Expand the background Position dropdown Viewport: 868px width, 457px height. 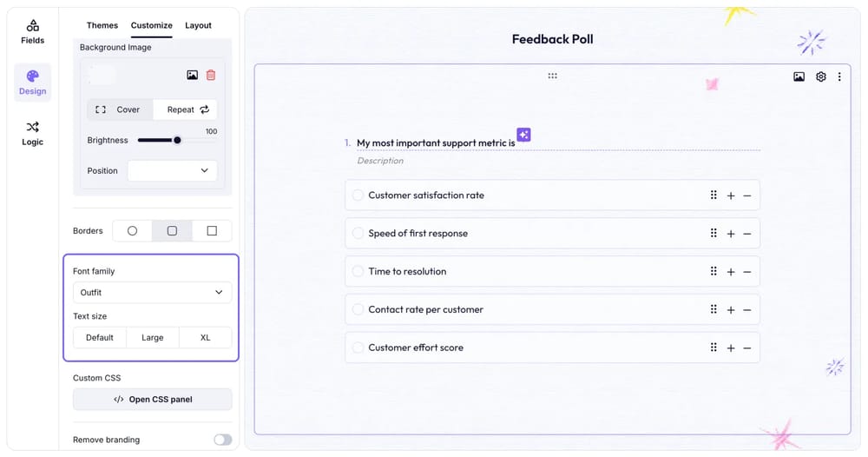[172, 170]
